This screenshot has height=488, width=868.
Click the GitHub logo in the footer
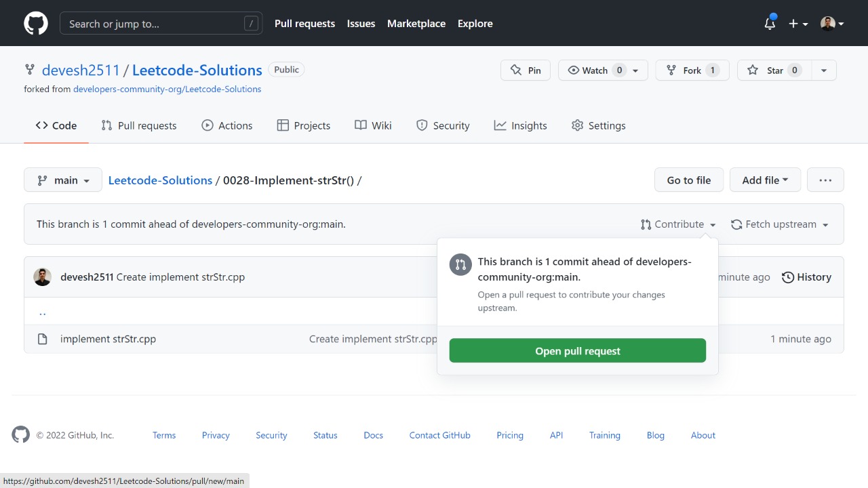pyautogui.click(x=21, y=434)
